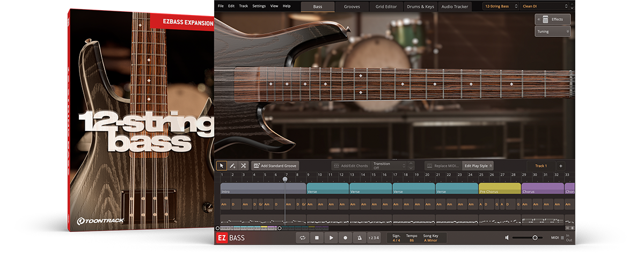644x262 pixels.
Task: Select the Pre Chorus song part
Action: point(500,188)
